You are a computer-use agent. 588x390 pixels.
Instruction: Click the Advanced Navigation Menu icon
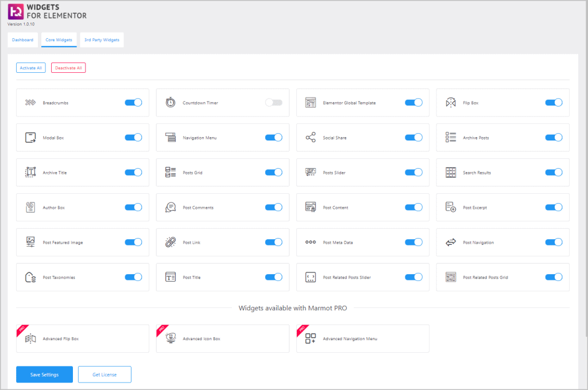311,338
